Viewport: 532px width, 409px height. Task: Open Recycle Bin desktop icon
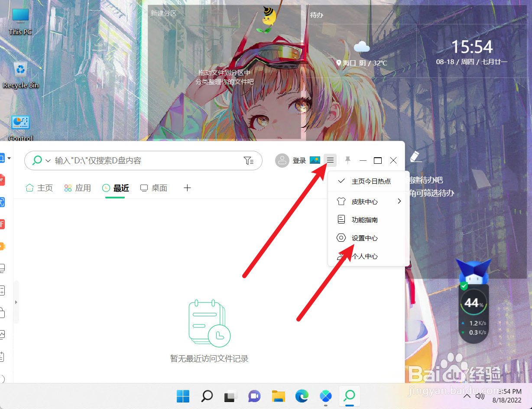tap(21, 75)
